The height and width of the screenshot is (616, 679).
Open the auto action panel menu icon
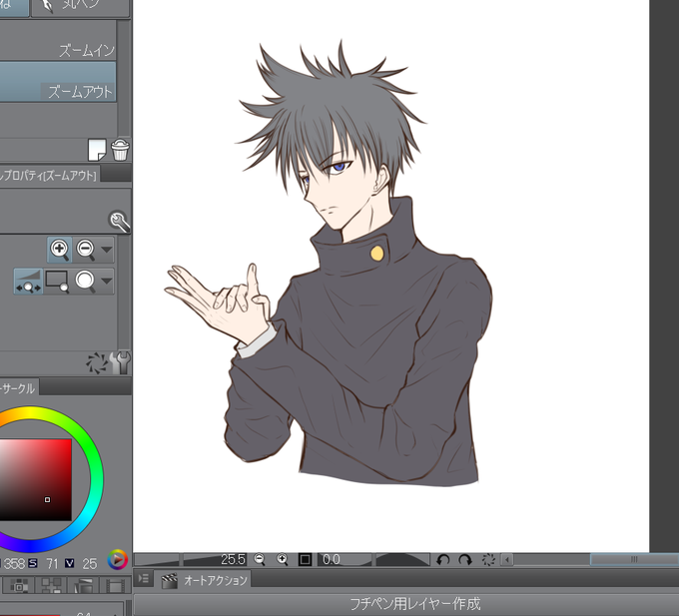(x=144, y=578)
